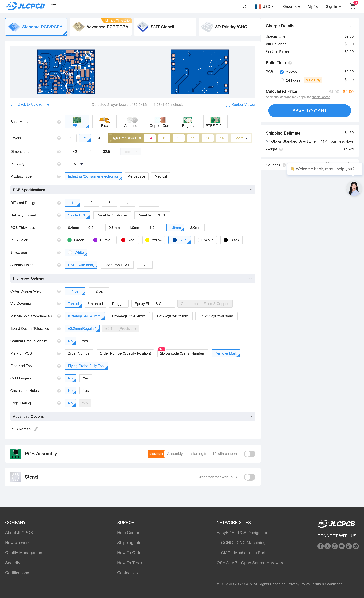Click the shopping cart icon
Screen dimensions: 364x598
[353, 6]
